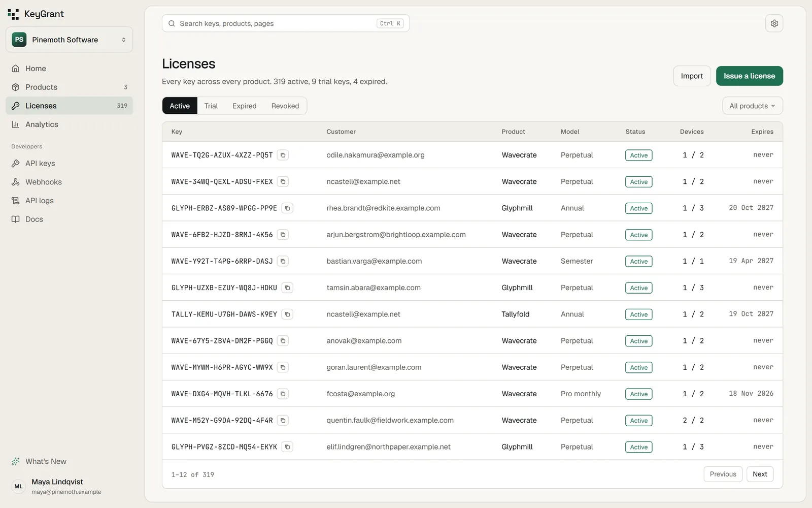The width and height of the screenshot is (812, 508).
Task: Copy the key WAVE-6FB2-HJZD-8RMJ-4K56
Action: click(283, 235)
